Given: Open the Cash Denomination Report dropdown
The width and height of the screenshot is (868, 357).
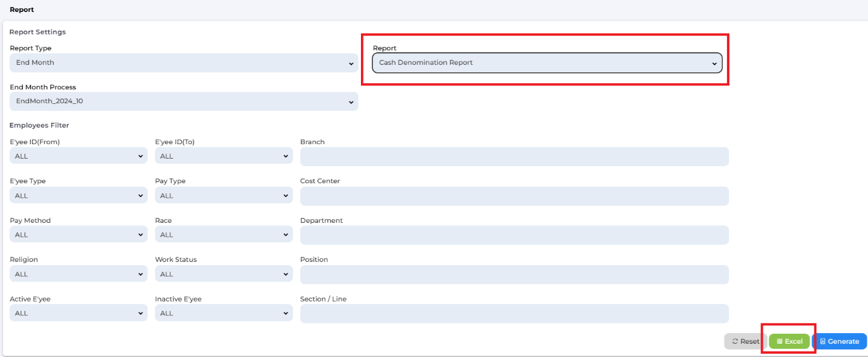Looking at the screenshot, I should coord(547,63).
